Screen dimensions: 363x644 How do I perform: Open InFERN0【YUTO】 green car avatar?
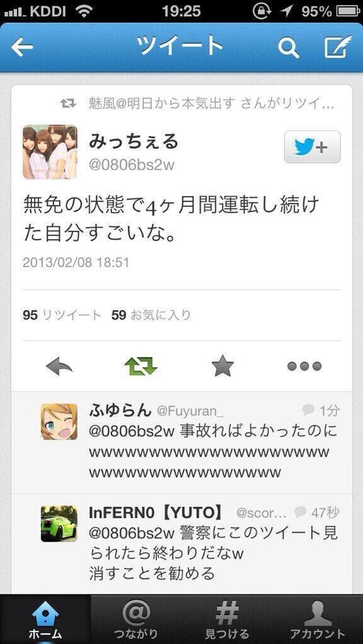[x=59, y=523]
